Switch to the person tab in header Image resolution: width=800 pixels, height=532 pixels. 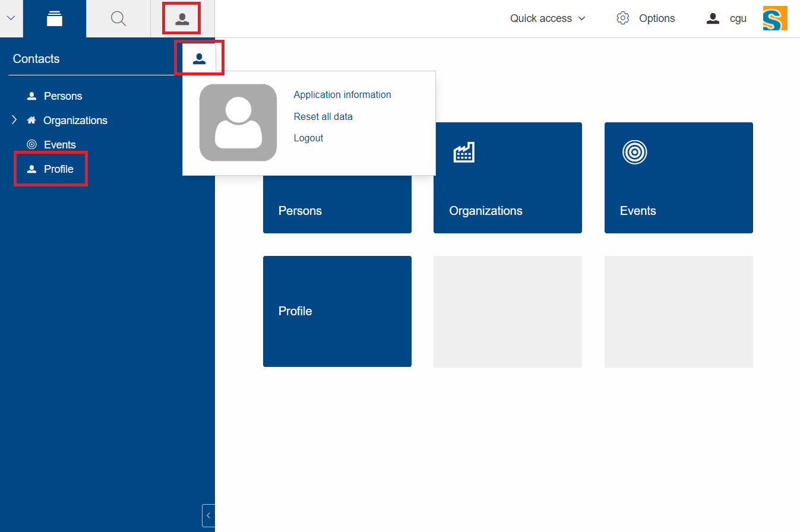[x=182, y=18]
